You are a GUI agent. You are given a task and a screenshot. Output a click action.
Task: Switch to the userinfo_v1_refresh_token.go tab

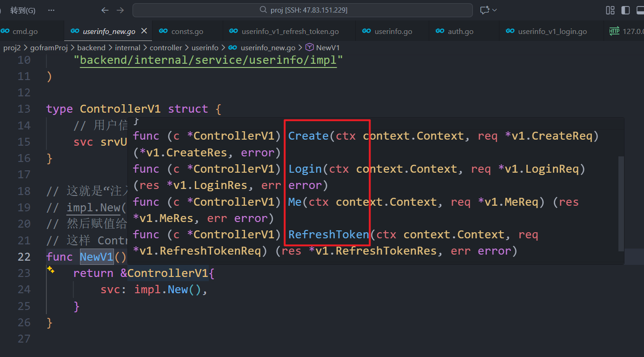click(290, 31)
